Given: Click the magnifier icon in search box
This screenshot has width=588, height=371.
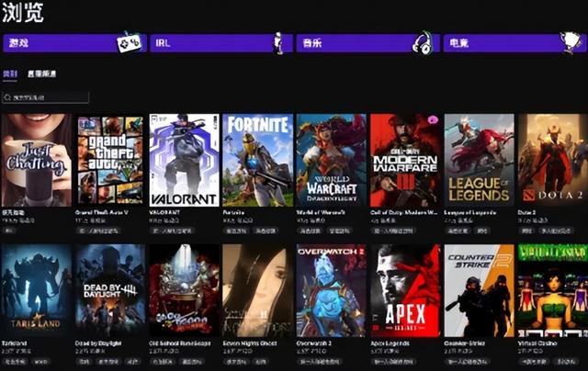Looking at the screenshot, I should tap(7, 98).
